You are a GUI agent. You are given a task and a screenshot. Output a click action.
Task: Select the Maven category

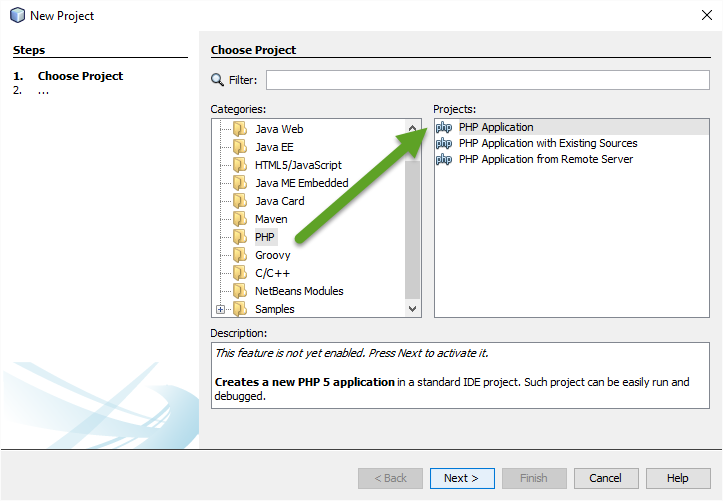point(271,219)
